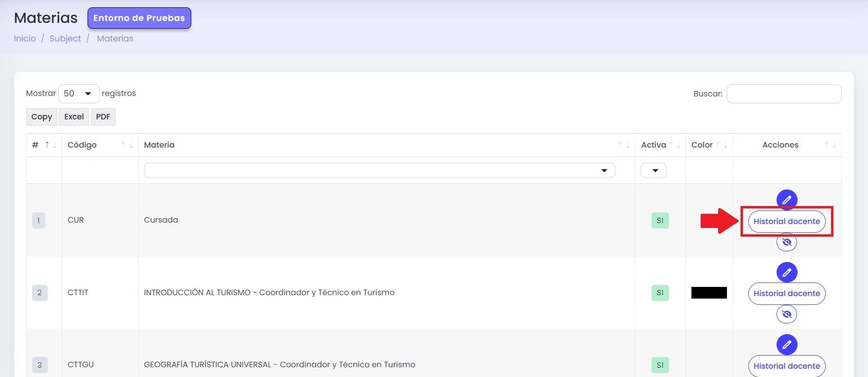
Task: Sort table by Color column
Action: (721, 145)
